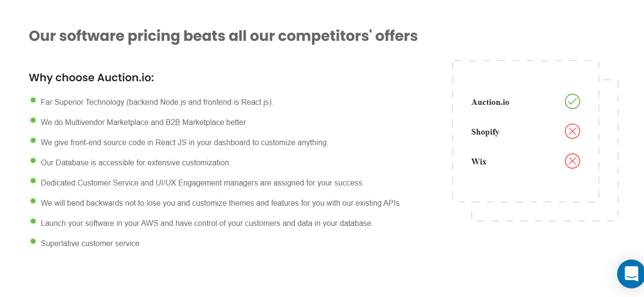
Task: Click the red cross icon beside Shopify
Action: coord(572,131)
